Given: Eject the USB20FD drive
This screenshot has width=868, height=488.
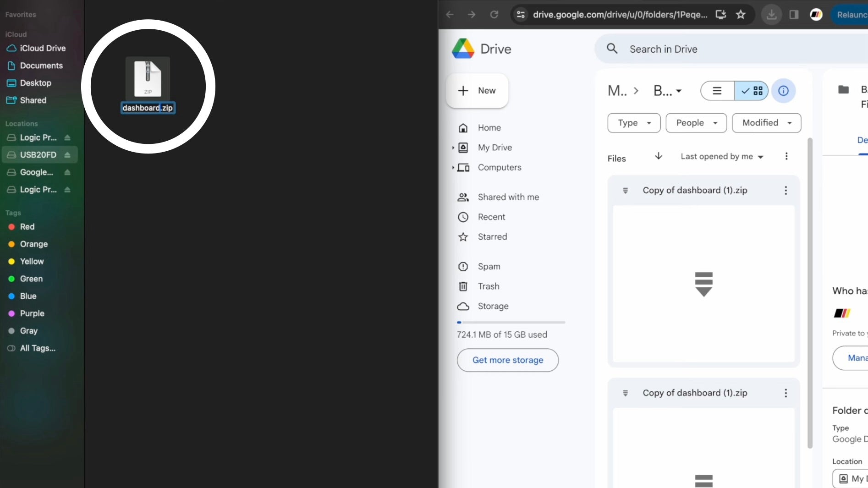Looking at the screenshot, I should pyautogui.click(x=67, y=155).
